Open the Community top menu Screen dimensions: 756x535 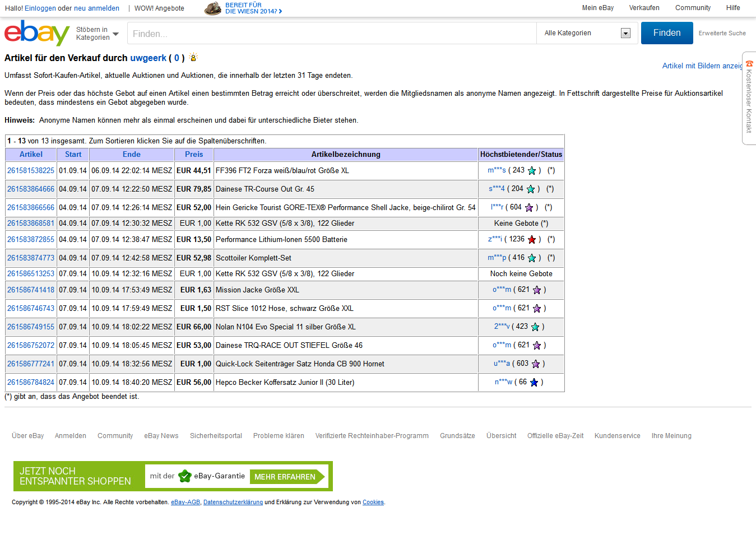[693, 8]
